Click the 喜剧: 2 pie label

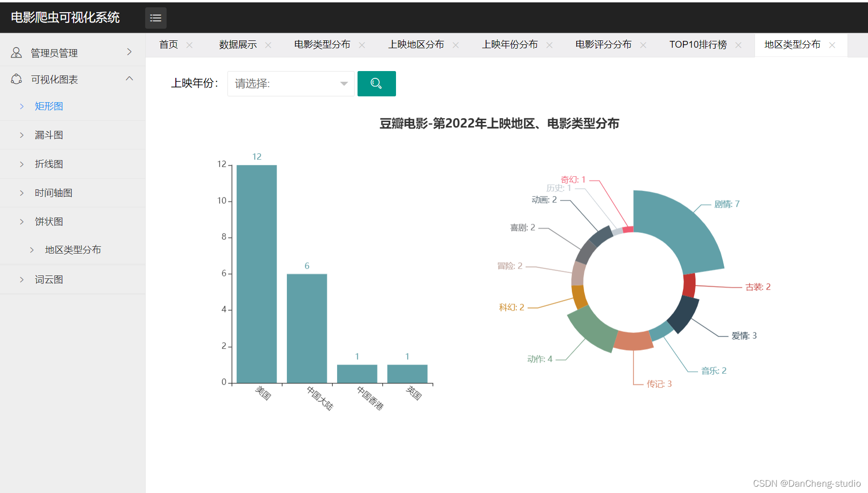click(522, 227)
